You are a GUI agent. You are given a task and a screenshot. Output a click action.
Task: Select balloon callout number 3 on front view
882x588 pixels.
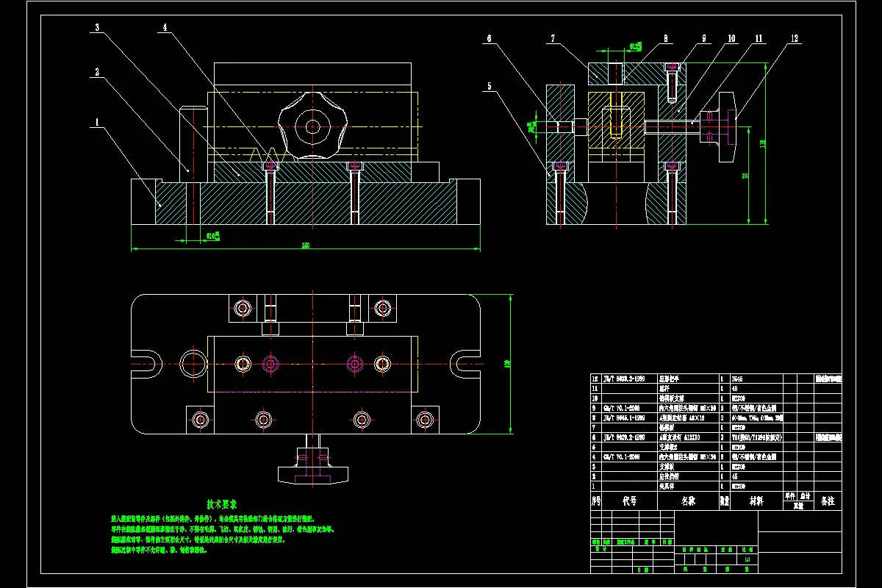(96, 29)
